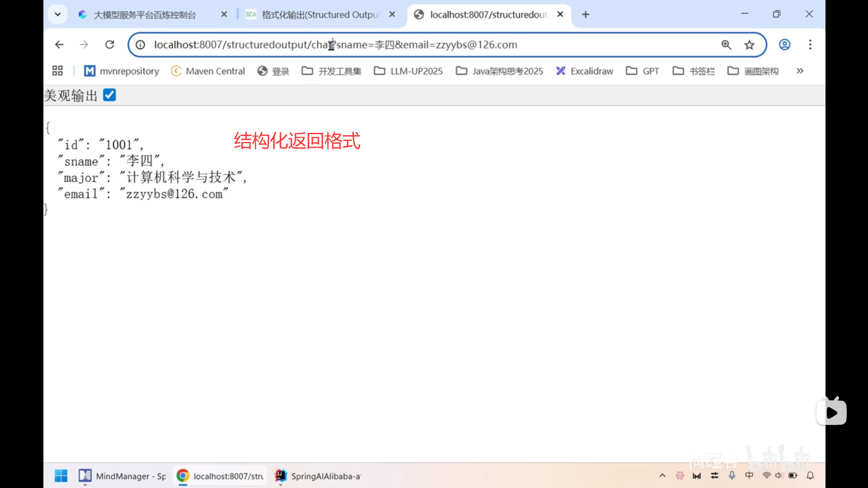Select the localhost:8007/structuredout tab
The image size is (868, 488).
488,14
